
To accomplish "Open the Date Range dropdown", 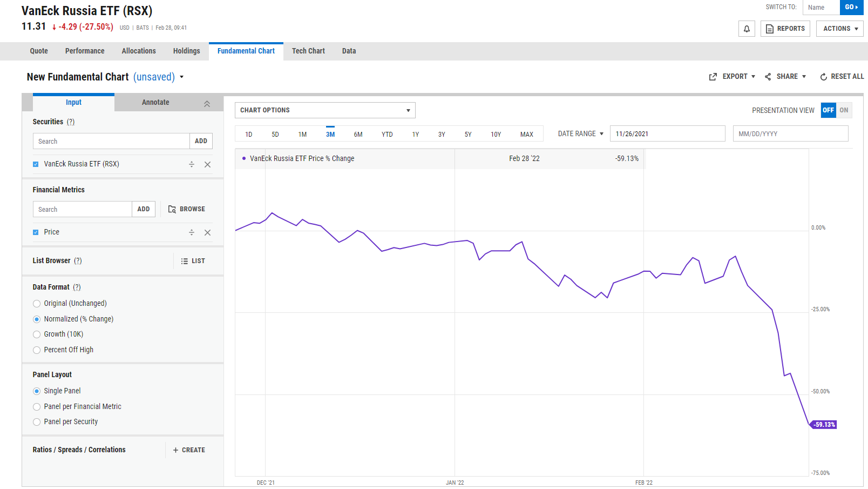I will coord(581,134).
